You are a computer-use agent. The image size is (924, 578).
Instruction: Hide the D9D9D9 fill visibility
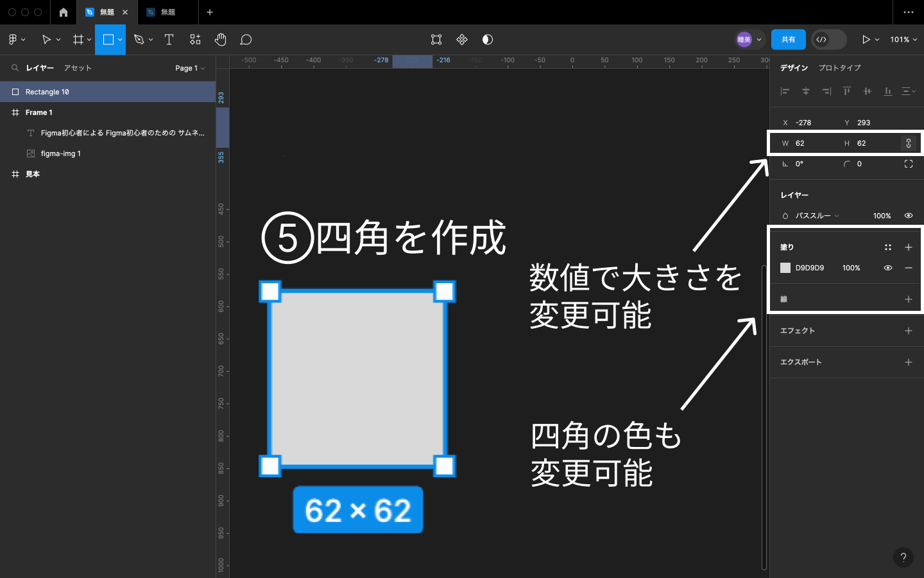(888, 268)
